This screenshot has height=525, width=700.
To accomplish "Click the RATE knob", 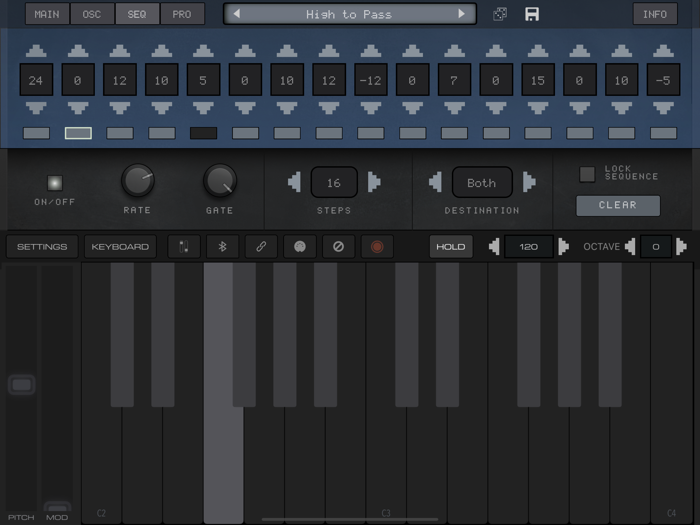I will [x=138, y=180].
